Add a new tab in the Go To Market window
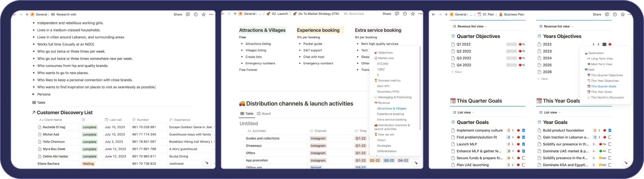 point(235,14)
